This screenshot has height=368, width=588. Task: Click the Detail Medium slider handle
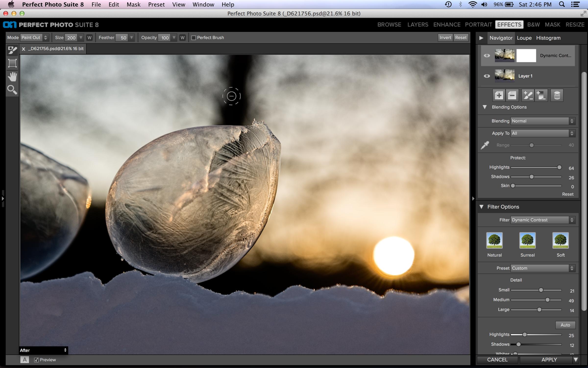(x=547, y=300)
